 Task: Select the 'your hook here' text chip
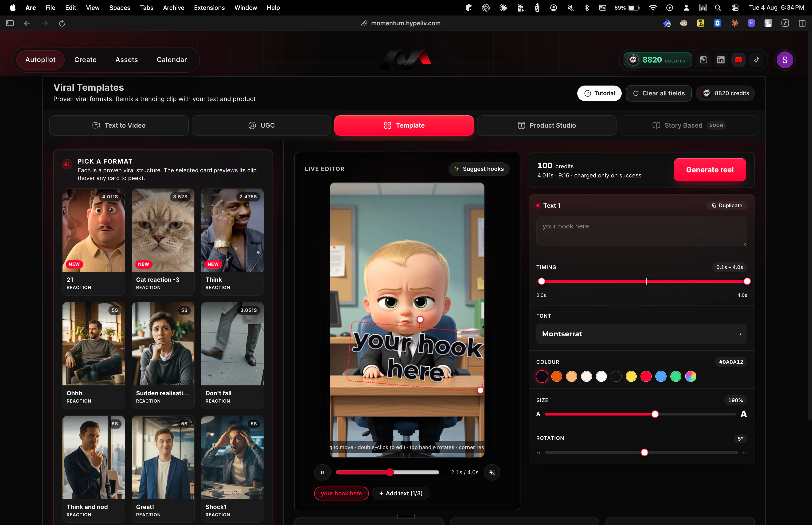click(341, 493)
